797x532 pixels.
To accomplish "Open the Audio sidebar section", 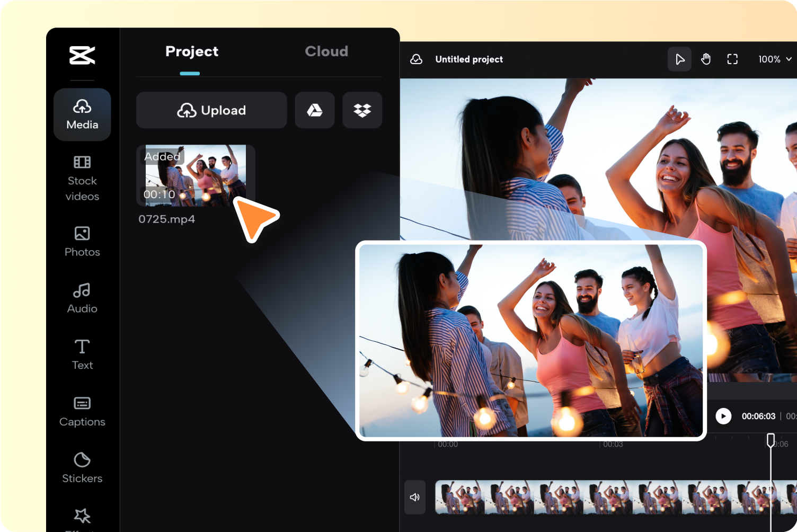I will [x=82, y=298].
